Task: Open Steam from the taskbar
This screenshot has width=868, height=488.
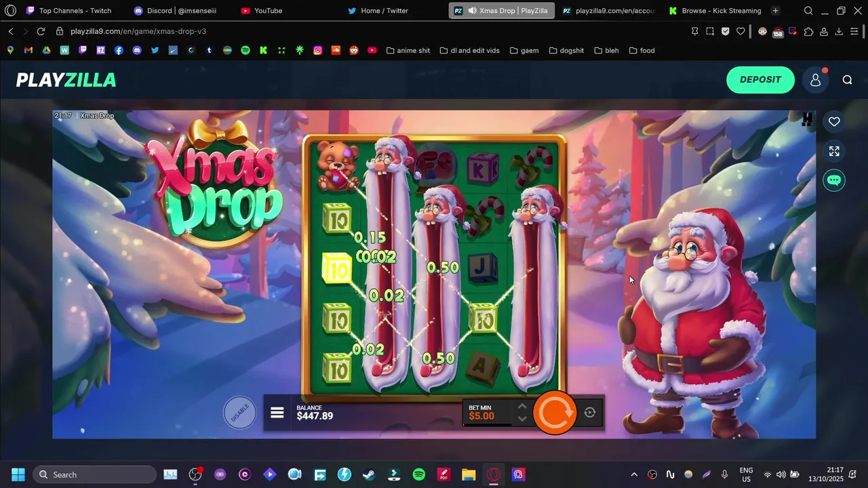Action: (369, 474)
